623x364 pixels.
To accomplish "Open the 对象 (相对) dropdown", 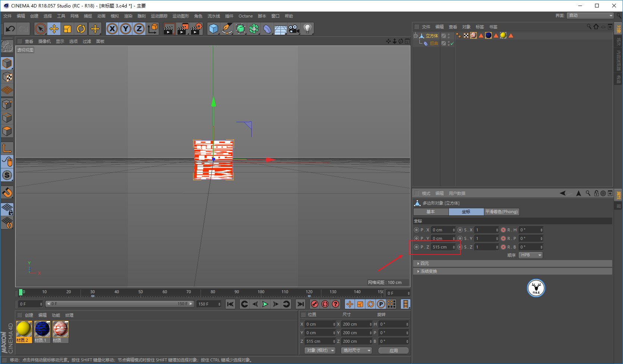I will [320, 351].
